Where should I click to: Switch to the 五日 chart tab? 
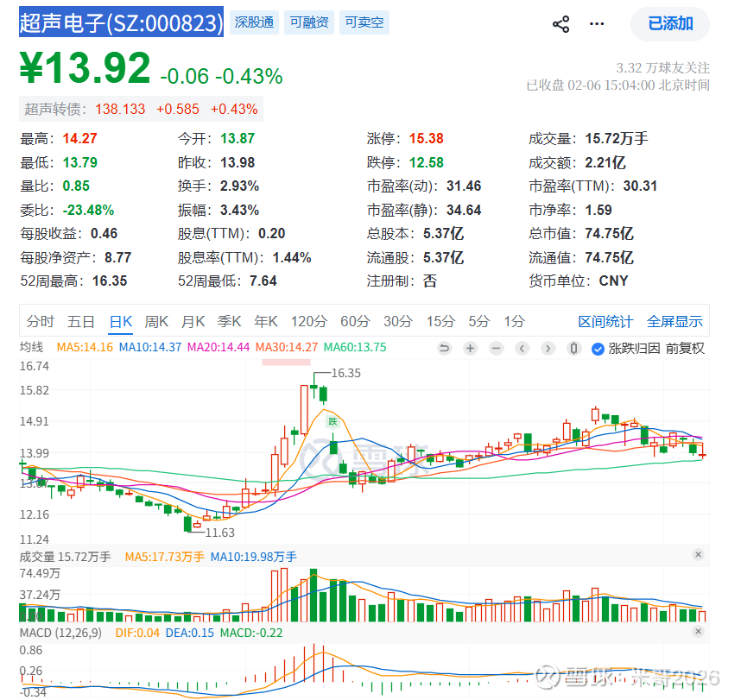click(x=81, y=322)
